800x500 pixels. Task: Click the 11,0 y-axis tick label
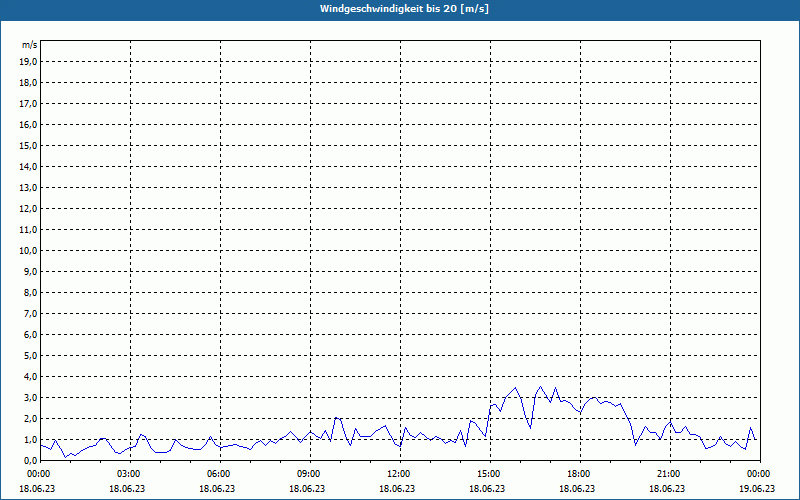tap(28, 230)
